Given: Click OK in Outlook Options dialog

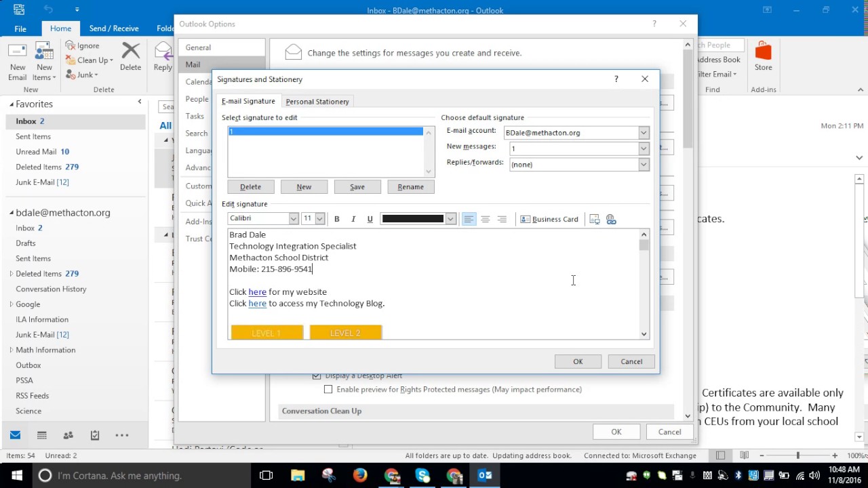Looking at the screenshot, I should (616, 432).
